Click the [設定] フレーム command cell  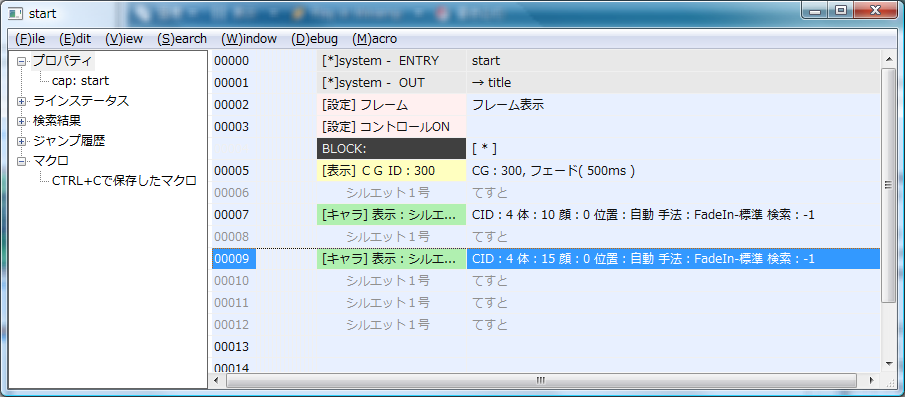tap(391, 105)
